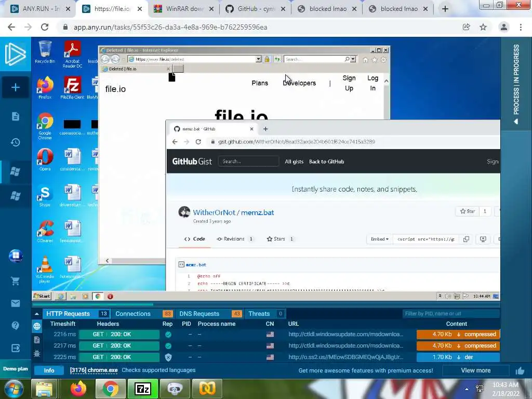Open the shopping cart sidebar icon
Image resolution: width=532 pixels, height=399 pixels.
click(x=15, y=281)
